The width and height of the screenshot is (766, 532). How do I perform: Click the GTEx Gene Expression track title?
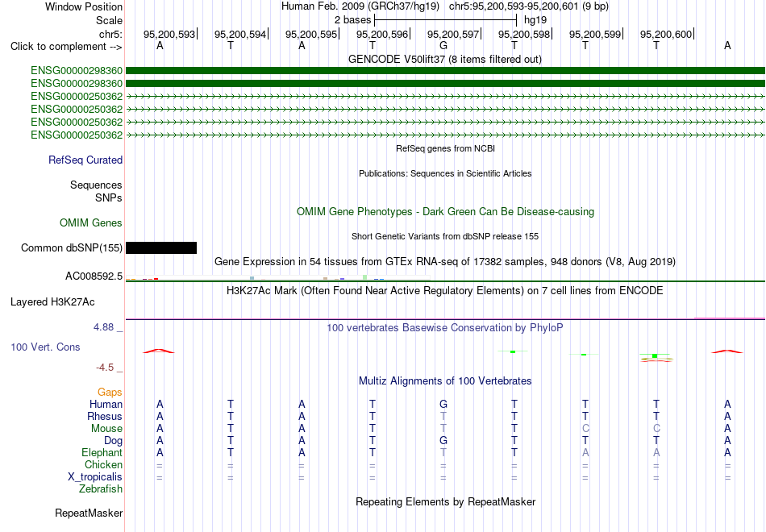click(445, 261)
